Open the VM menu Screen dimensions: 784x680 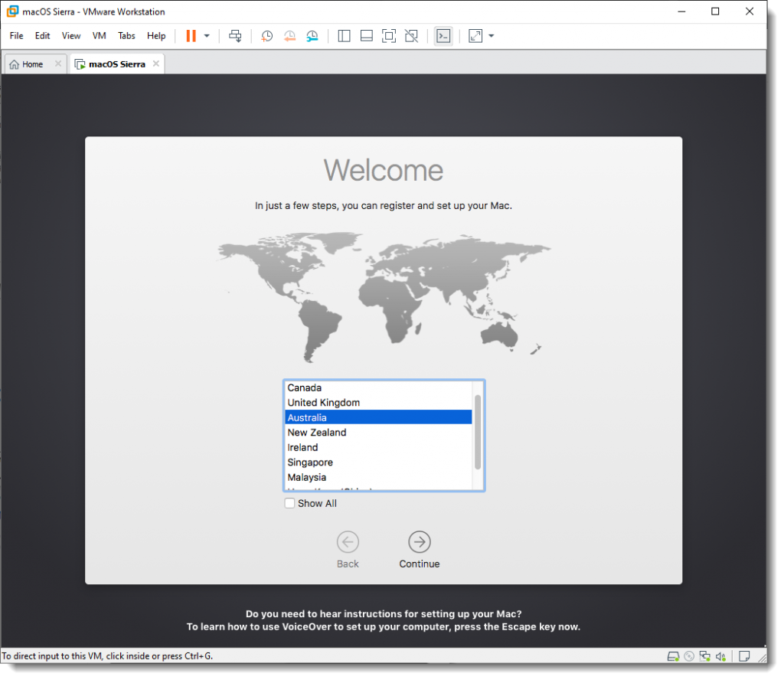point(99,36)
